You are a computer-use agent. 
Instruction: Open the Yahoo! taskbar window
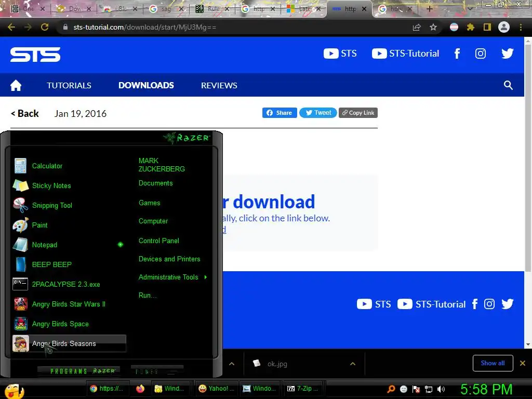(217, 389)
